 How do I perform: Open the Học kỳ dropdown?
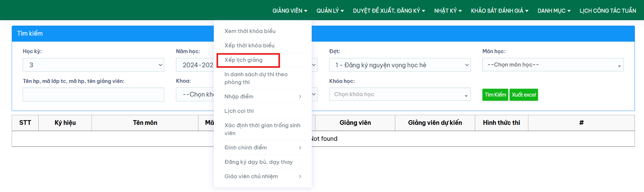point(93,65)
